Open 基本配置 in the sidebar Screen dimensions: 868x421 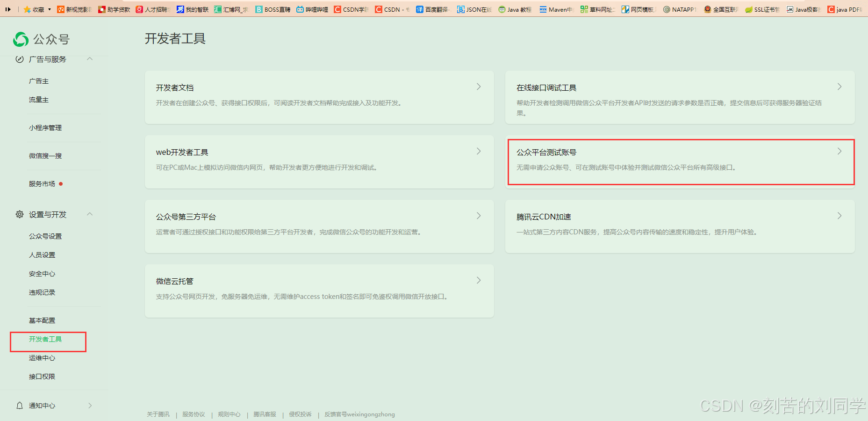(x=42, y=320)
